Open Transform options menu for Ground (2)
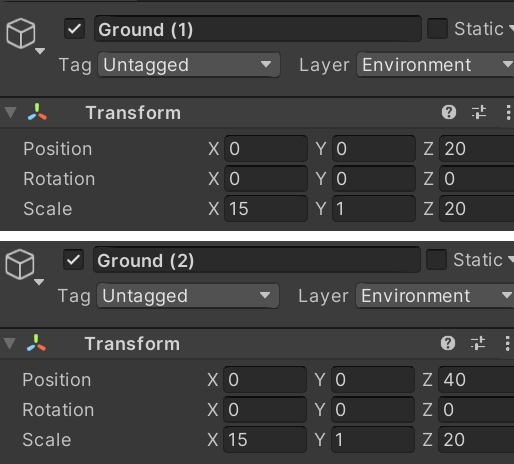The width and height of the screenshot is (514, 464). coord(507,343)
